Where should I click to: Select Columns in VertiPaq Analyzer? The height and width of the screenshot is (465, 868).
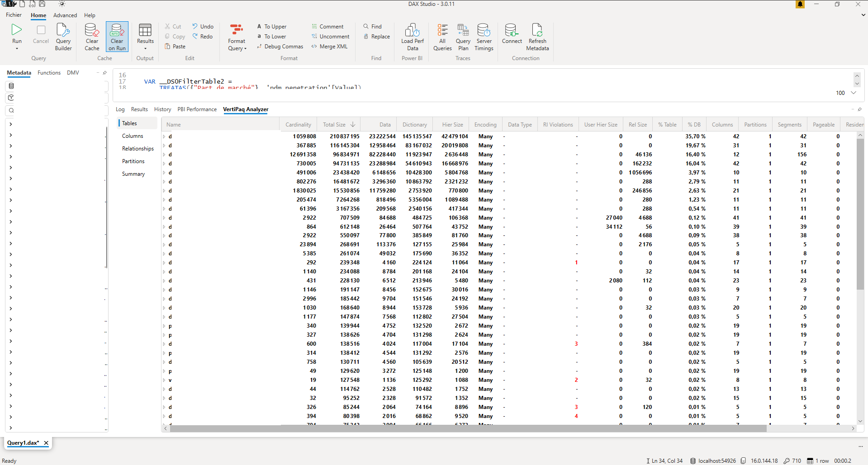[x=133, y=136]
